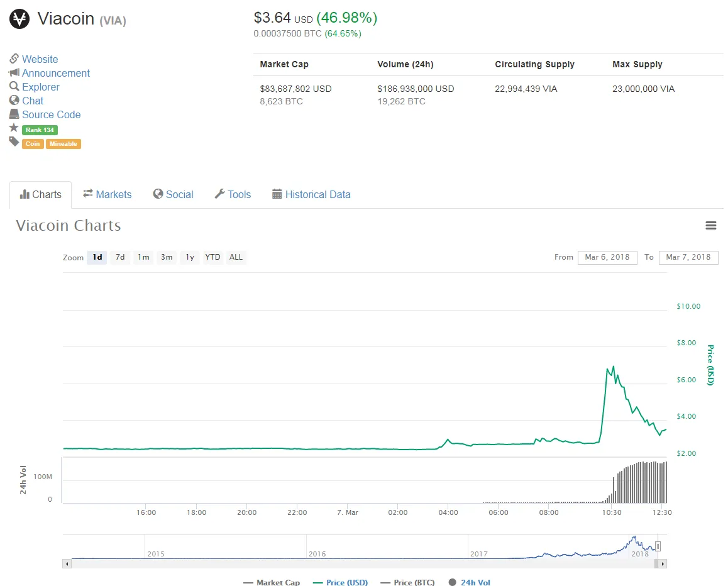Click the star icon beside Rank 134
Viewport: 728px width, 586px height.
pyautogui.click(x=14, y=128)
